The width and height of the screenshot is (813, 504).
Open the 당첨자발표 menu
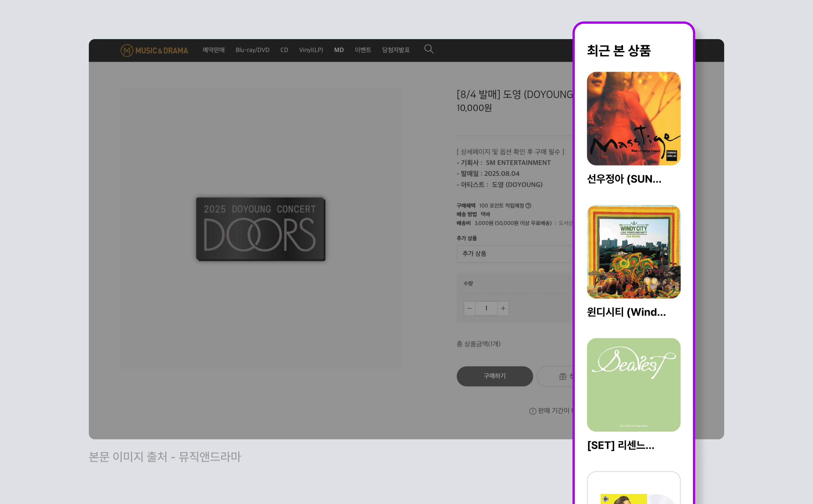(x=396, y=50)
